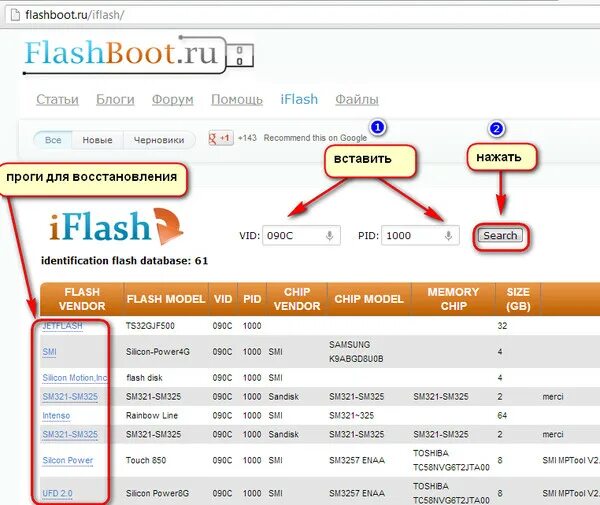
Task: Open the Silicon Motion,Inc vendor link
Action: (x=75, y=378)
